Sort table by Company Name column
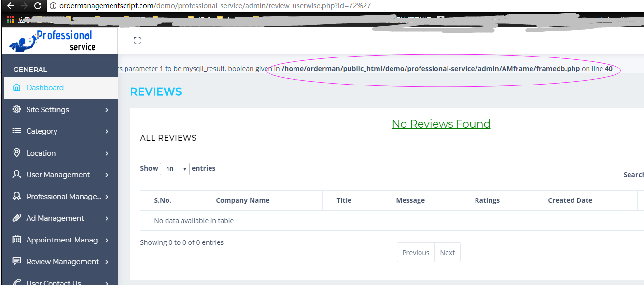Image resolution: width=644 pixels, height=285 pixels. 262,200
